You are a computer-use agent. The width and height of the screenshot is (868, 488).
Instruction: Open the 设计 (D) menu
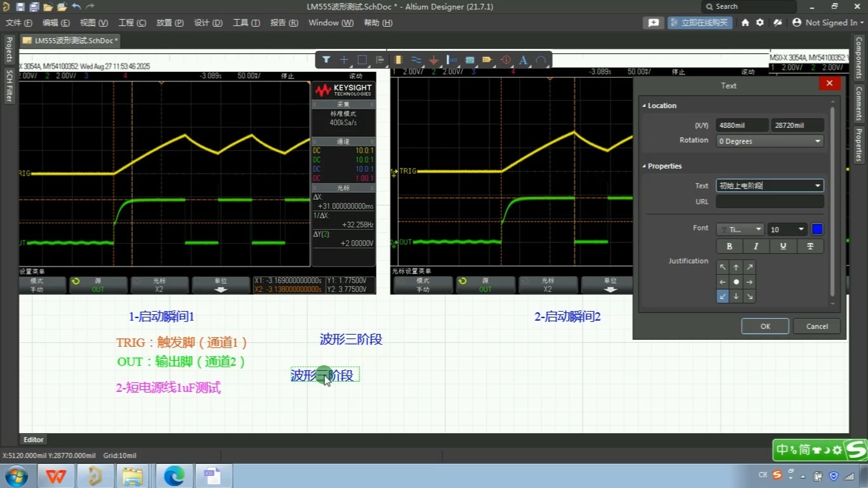(x=208, y=22)
